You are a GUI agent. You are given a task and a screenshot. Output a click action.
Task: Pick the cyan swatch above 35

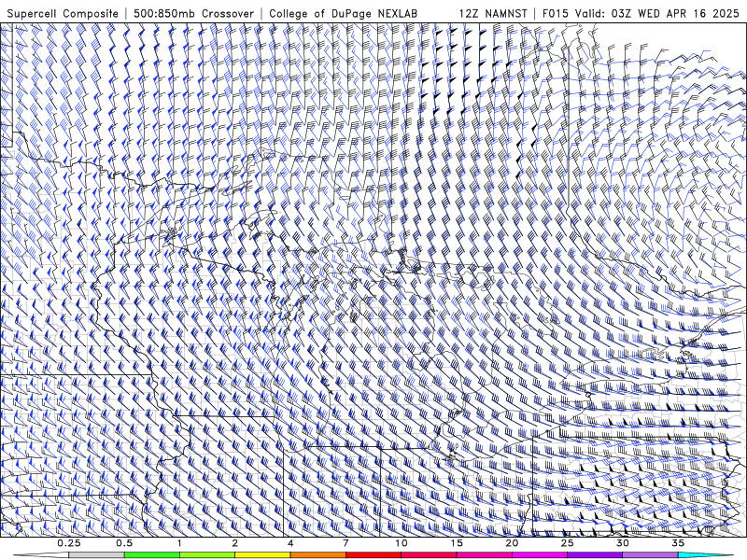point(705,555)
